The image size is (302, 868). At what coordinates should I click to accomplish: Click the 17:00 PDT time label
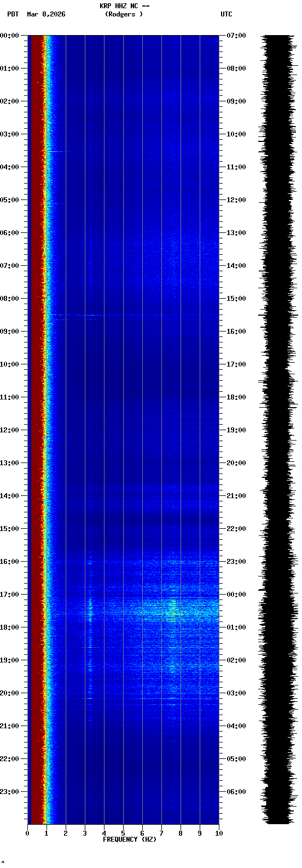click(9, 595)
